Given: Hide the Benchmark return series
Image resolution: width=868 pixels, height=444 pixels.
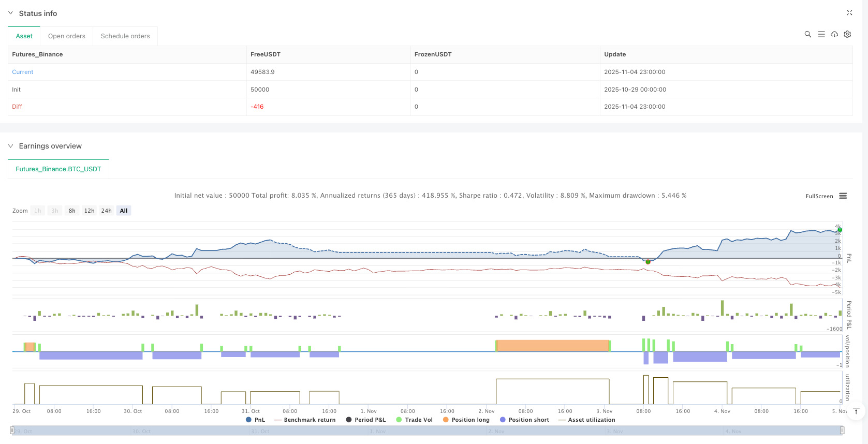Looking at the screenshot, I should pyautogui.click(x=305, y=420).
